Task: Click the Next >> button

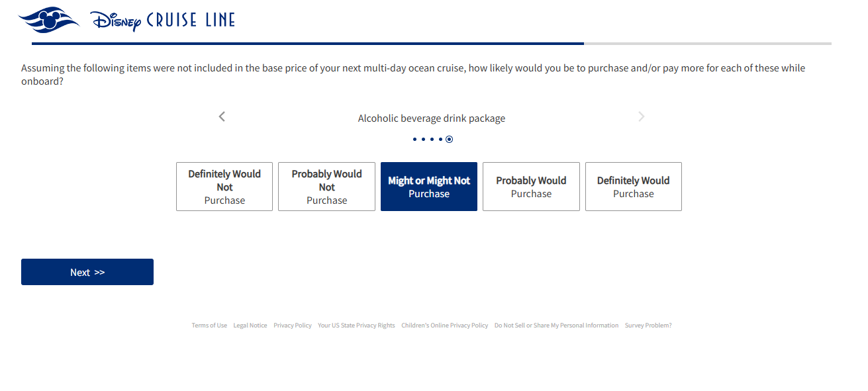Action: (87, 272)
